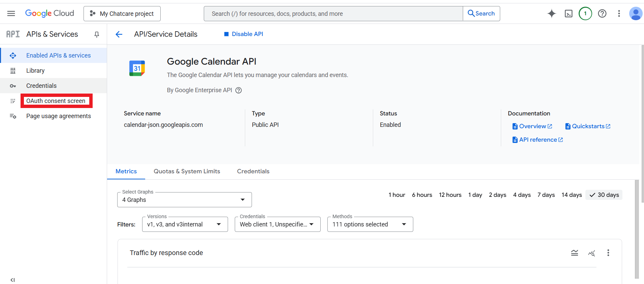
Task: Select the 2 days time range
Action: [497, 195]
